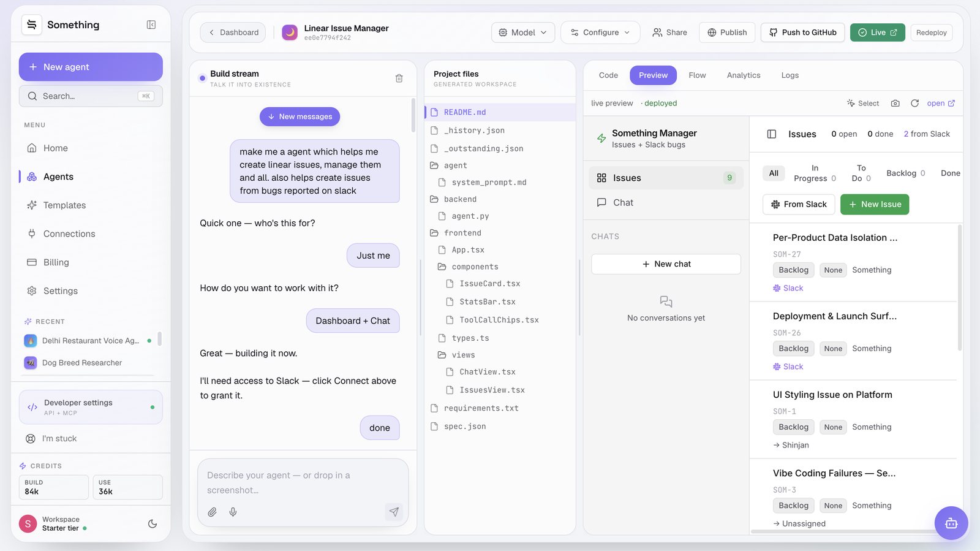
Task: Start voice input with microphone icon
Action: [233, 512]
